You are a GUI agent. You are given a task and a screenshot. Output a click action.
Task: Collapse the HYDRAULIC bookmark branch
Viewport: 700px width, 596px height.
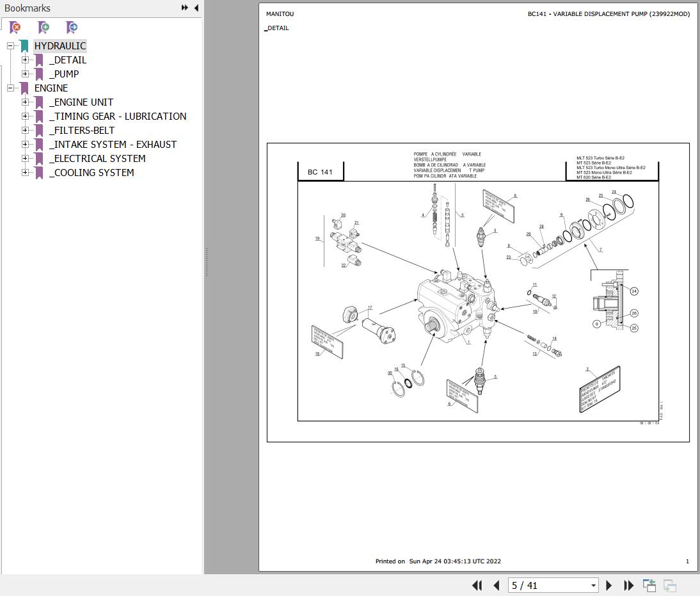pyautogui.click(x=10, y=45)
